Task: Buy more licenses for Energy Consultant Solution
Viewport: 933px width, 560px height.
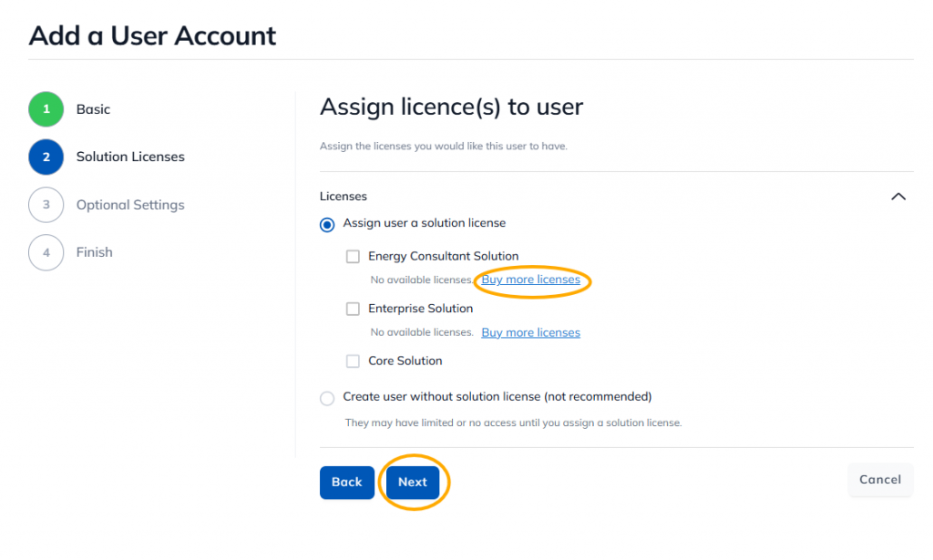Action: tap(530, 280)
